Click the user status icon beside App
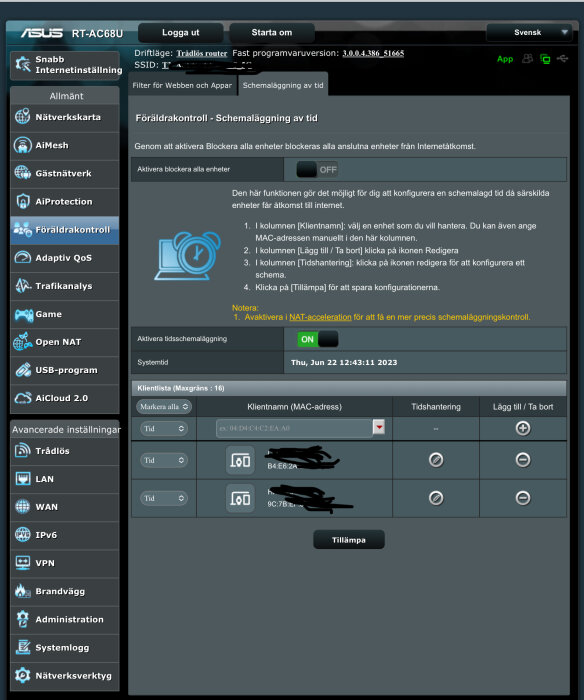This screenshot has height=700, width=584. [x=527, y=58]
